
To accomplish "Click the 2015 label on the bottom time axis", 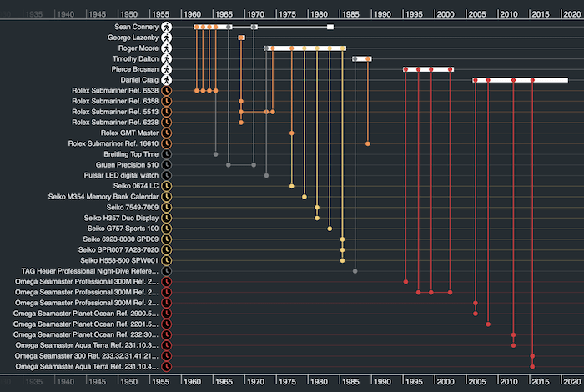I will tap(541, 382).
